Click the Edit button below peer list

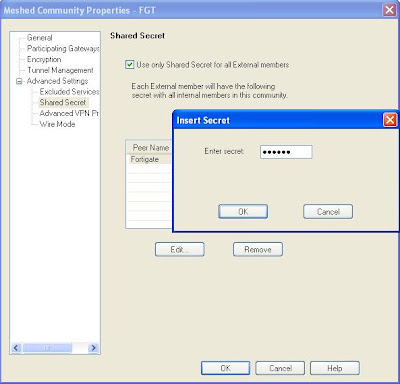(x=180, y=249)
